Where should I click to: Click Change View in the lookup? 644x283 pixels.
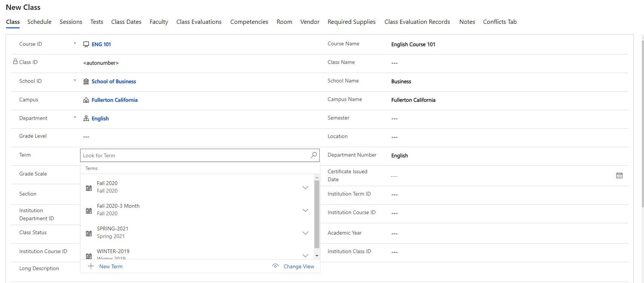click(x=299, y=266)
